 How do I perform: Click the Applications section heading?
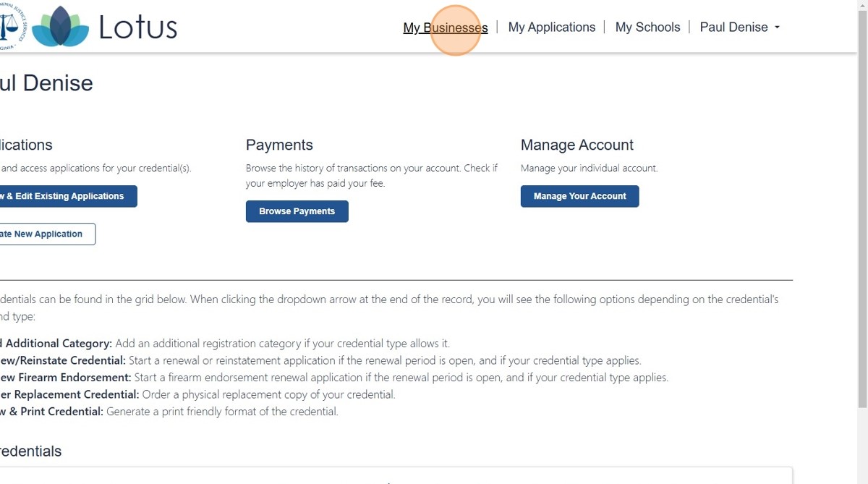click(26, 145)
